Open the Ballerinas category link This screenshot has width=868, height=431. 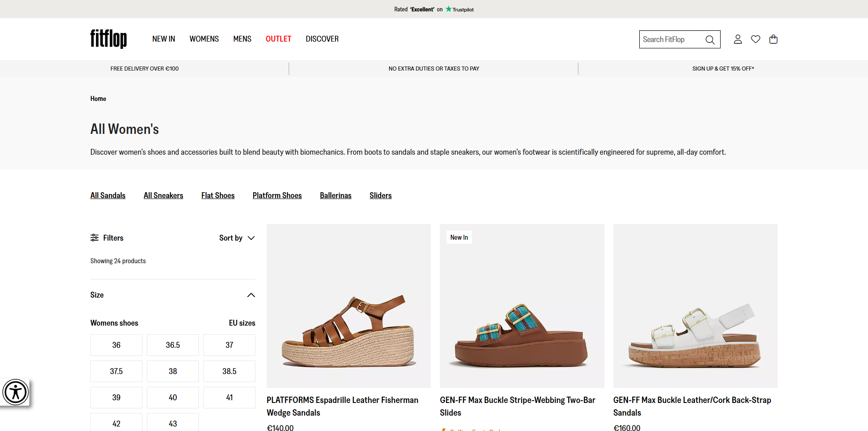tap(335, 195)
